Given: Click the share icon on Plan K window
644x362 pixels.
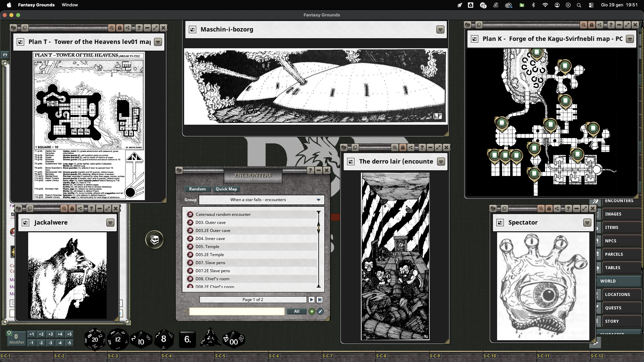Looking at the screenshot, I should pyautogui.click(x=599, y=25).
